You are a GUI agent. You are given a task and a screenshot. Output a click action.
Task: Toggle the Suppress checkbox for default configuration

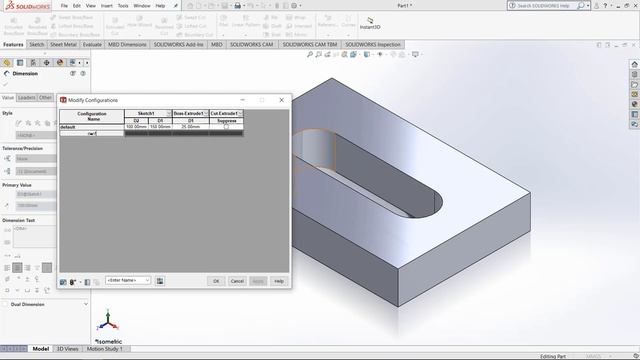click(227, 127)
